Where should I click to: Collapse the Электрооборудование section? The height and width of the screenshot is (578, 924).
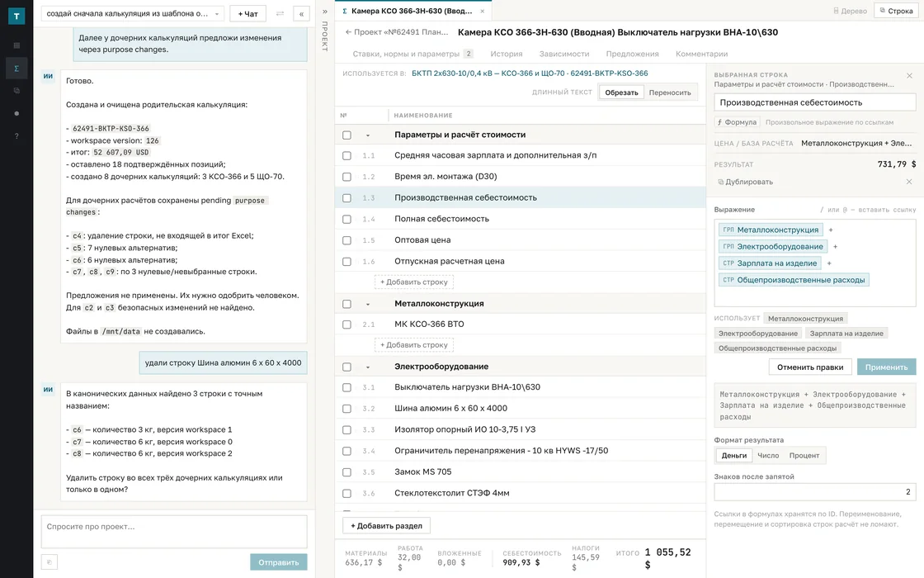tap(368, 367)
